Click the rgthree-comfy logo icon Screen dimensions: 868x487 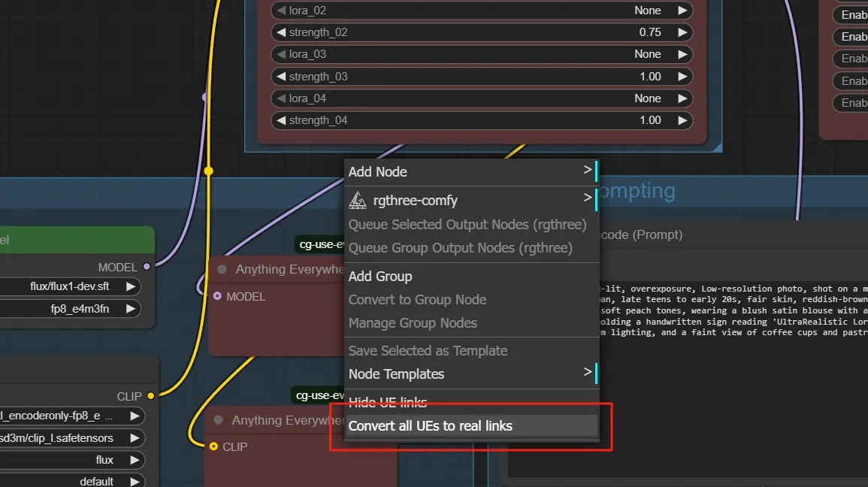pos(358,201)
